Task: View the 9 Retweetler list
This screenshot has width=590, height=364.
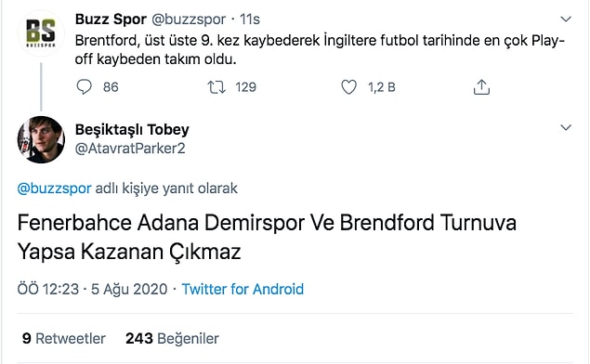Action: click(x=63, y=338)
